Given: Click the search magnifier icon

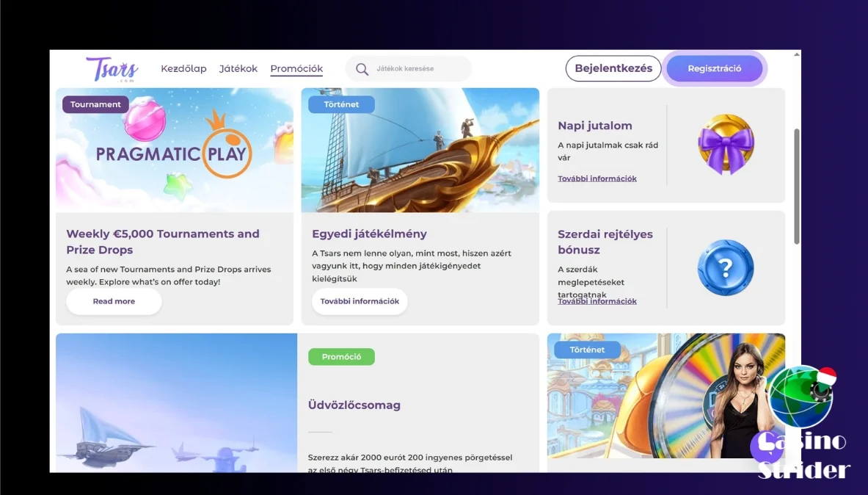Looking at the screenshot, I should pyautogui.click(x=362, y=69).
